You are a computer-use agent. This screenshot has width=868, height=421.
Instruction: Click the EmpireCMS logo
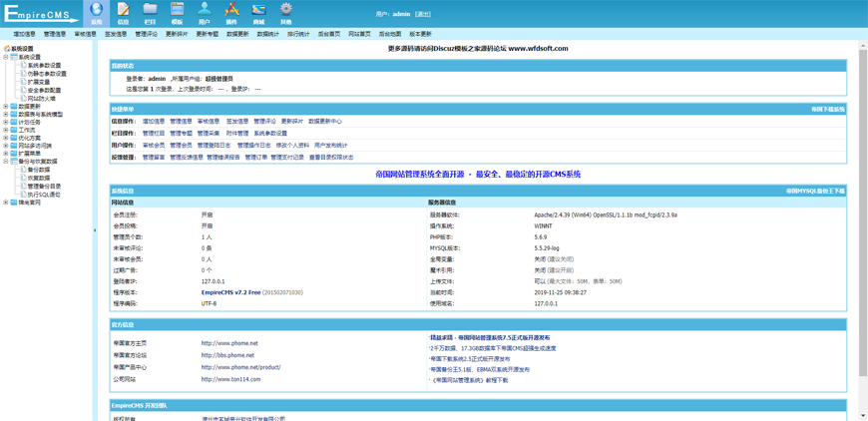click(42, 14)
